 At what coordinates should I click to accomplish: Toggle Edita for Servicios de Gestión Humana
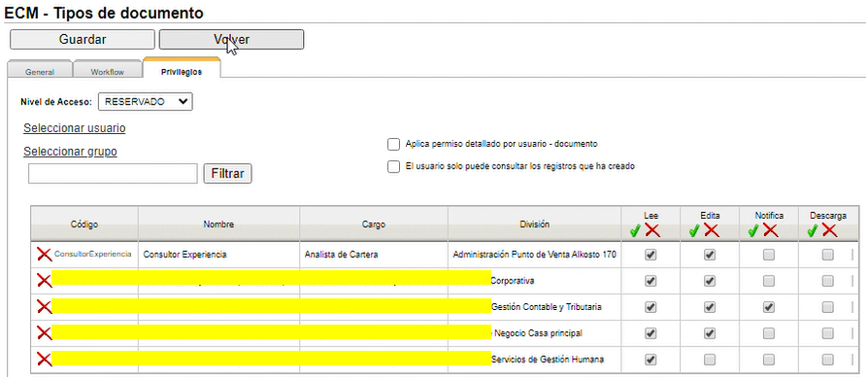(x=709, y=360)
